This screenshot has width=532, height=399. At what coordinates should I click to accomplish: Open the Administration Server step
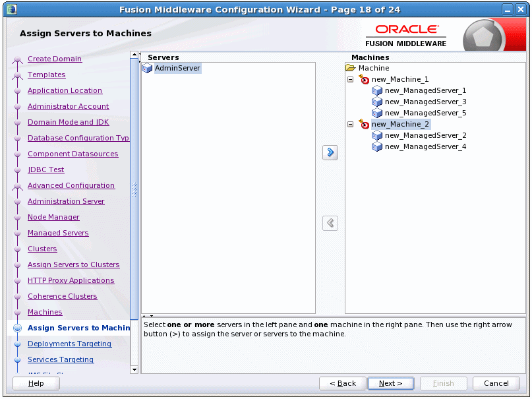coord(66,201)
